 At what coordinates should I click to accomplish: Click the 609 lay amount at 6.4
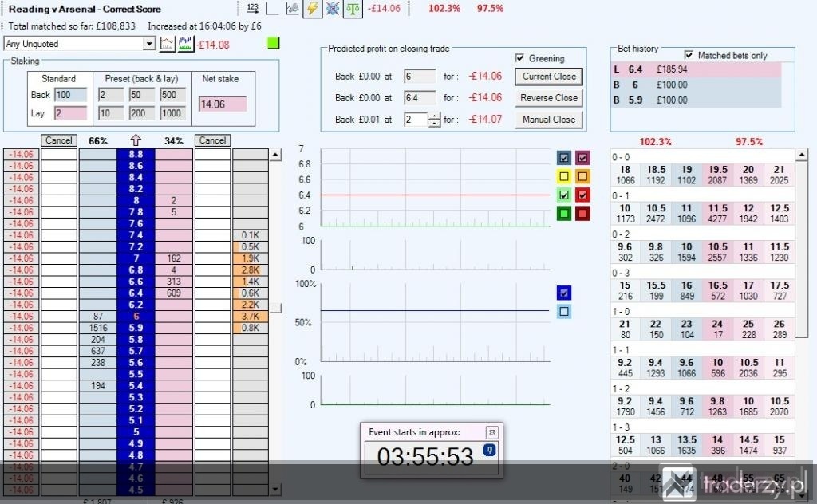tap(174, 293)
